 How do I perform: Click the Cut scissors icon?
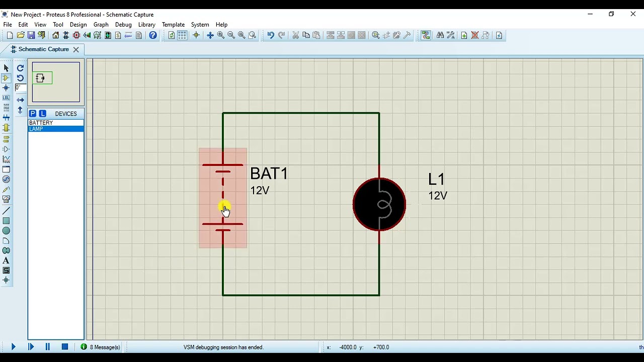click(296, 35)
